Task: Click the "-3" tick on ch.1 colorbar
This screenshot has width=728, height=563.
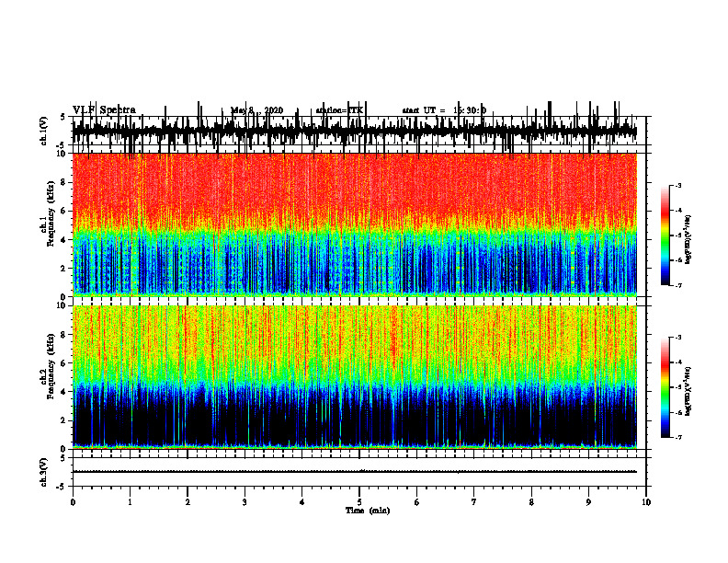Action: [678, 186]
